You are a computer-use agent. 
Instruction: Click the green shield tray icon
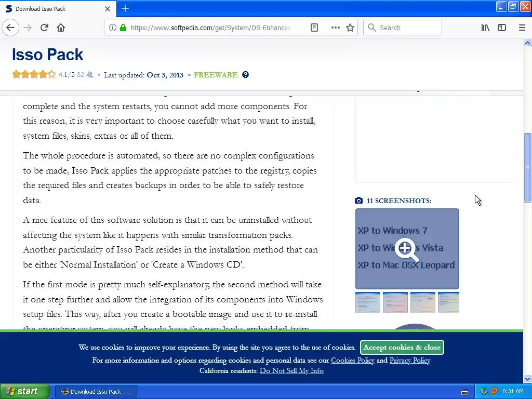(484, 391)
